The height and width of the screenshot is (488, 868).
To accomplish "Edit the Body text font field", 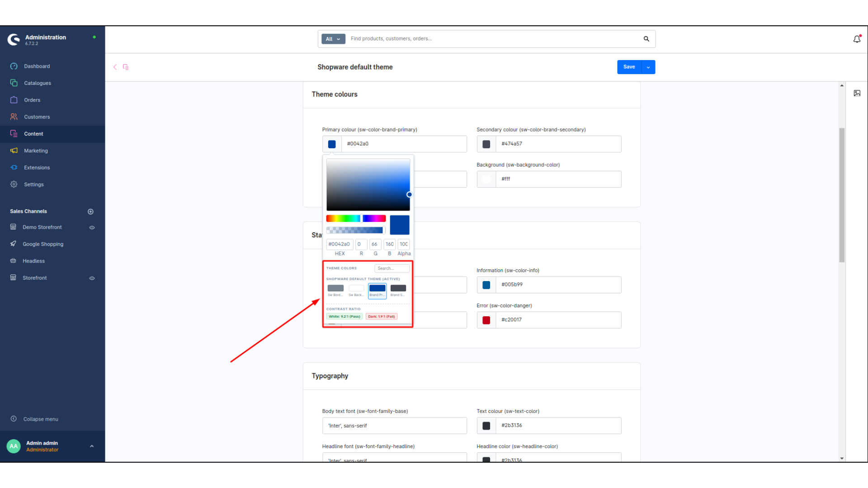I will [x=394, y=426].
